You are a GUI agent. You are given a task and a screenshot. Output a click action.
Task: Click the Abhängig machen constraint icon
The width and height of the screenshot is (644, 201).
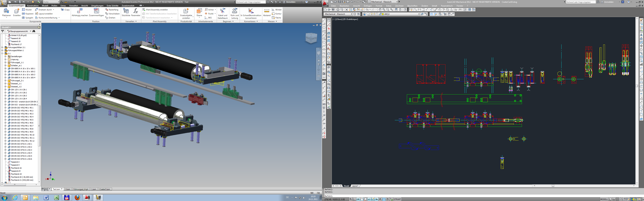point(80,11)
